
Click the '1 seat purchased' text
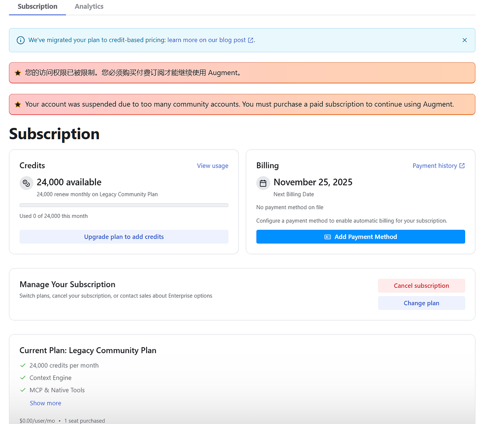coord(85,421)
